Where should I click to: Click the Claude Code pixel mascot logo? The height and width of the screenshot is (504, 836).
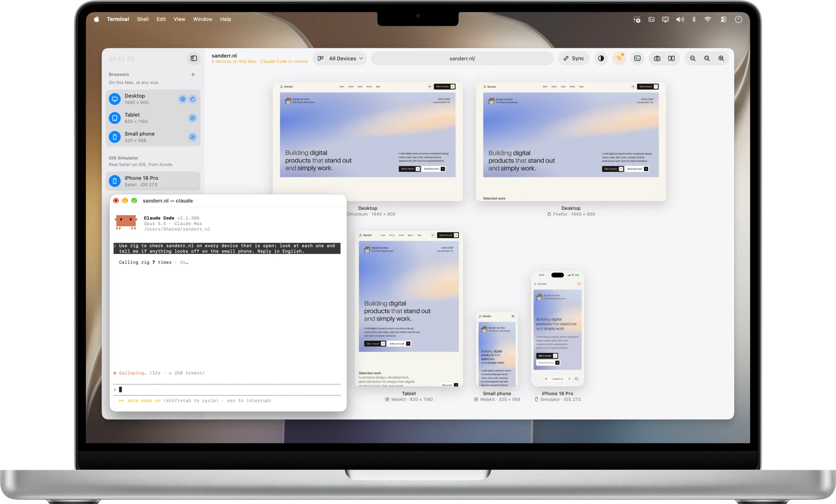[x=126, y=222]
